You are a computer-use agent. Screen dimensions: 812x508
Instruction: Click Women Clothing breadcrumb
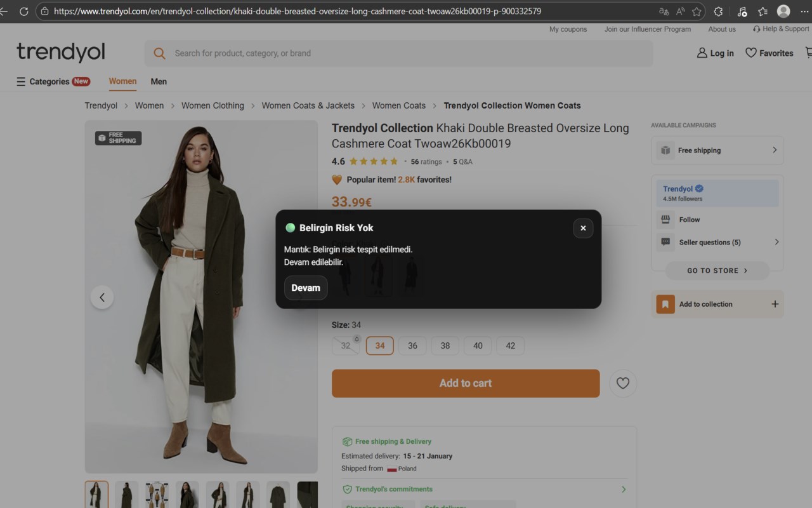point(213,105)
